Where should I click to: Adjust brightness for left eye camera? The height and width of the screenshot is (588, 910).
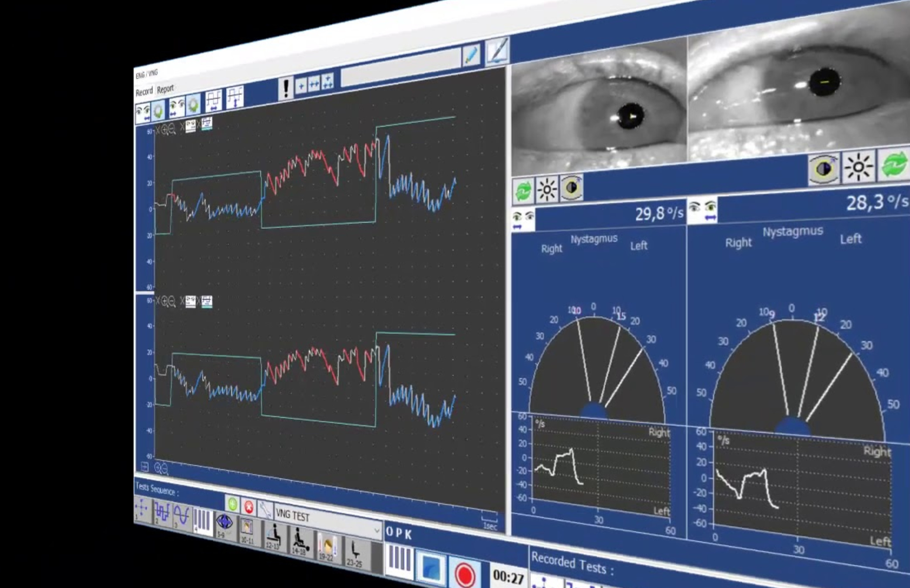pyautogui.click(x=547, y=189)
